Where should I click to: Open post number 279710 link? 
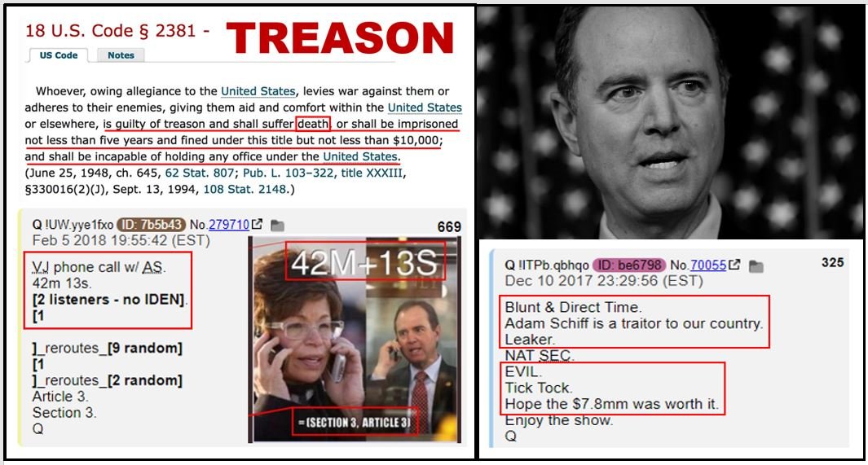[x=229, y=225]
